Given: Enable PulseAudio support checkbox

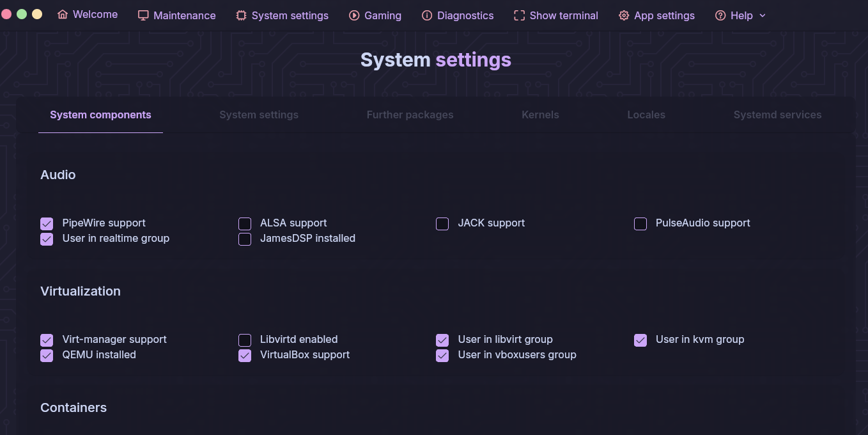Looking at the screenshot, I should [x=640, y=223].
